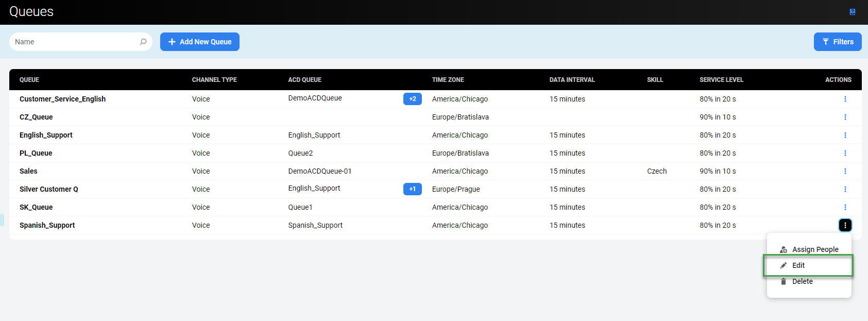Image resolution: width=868 pixels, height=321 pixels.
Task: Open the Filters panel
Action: point(838,42)
